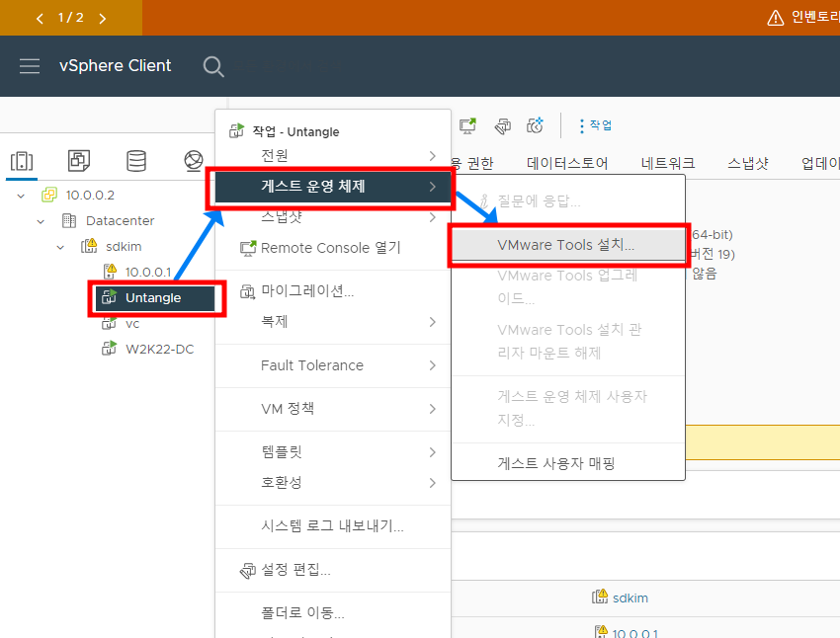The image size is (840, 638).
Task: Click the search magnifier icon
Action: (213, 66)
